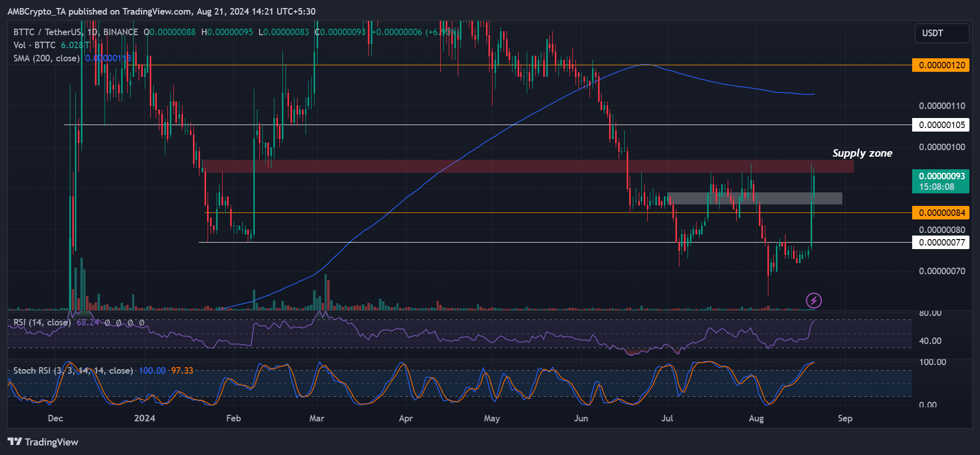Select the orange 0.00000084 price label
980x455 pixels.
click(941, 213)
